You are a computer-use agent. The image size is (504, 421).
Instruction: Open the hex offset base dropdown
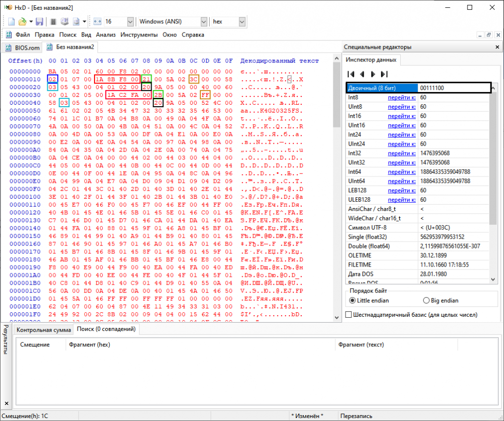[x=242, y=22]
